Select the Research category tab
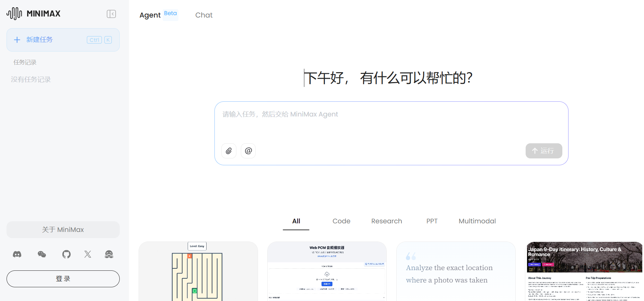Screen dimensions: 644x301 click(x=387, y=221)
